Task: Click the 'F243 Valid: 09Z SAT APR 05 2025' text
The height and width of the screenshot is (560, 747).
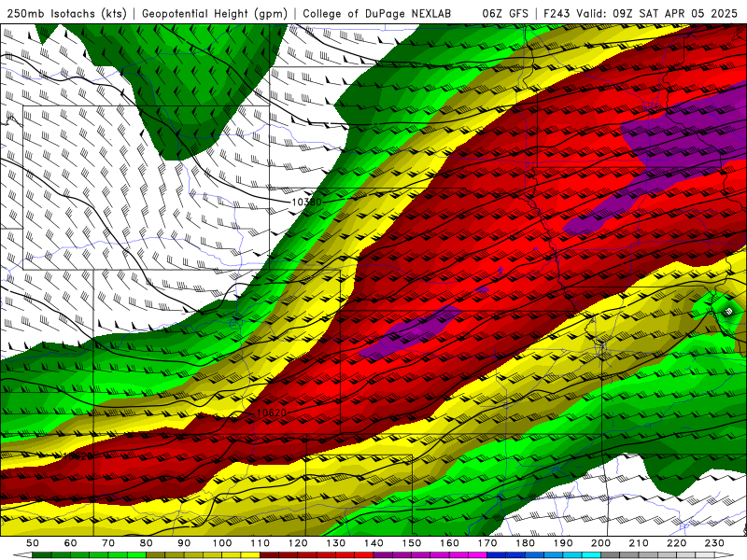Action: tap(639, 14)
